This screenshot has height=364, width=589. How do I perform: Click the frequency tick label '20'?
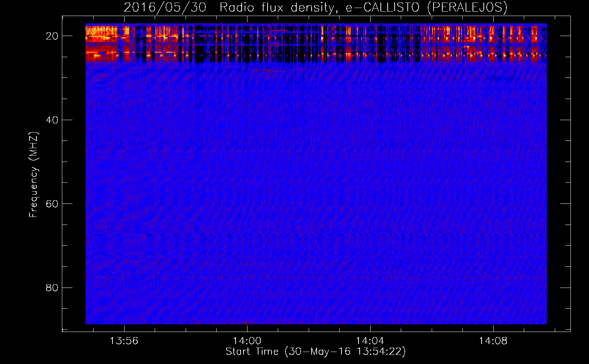tap(52, 36)
